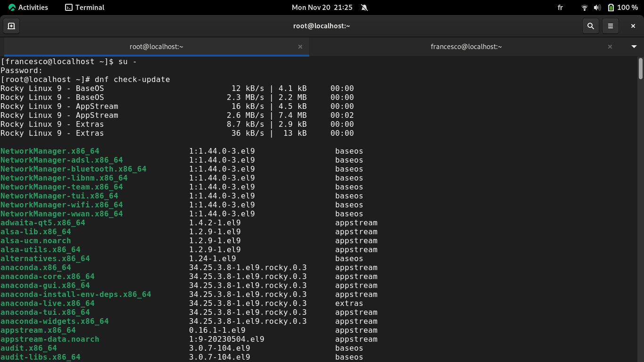Click the Wi-Fi status icon
Screen dimensions: 644x362
click(x=585, y=8)
